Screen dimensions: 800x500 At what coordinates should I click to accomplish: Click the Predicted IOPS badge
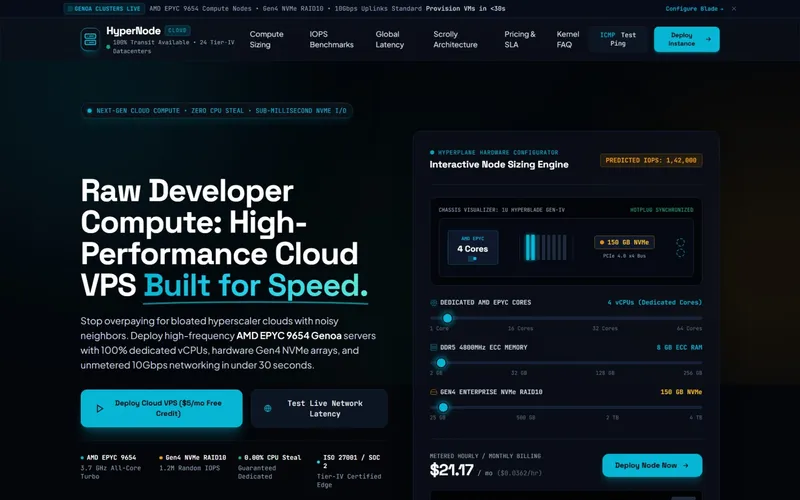click(x=651, y=160)
